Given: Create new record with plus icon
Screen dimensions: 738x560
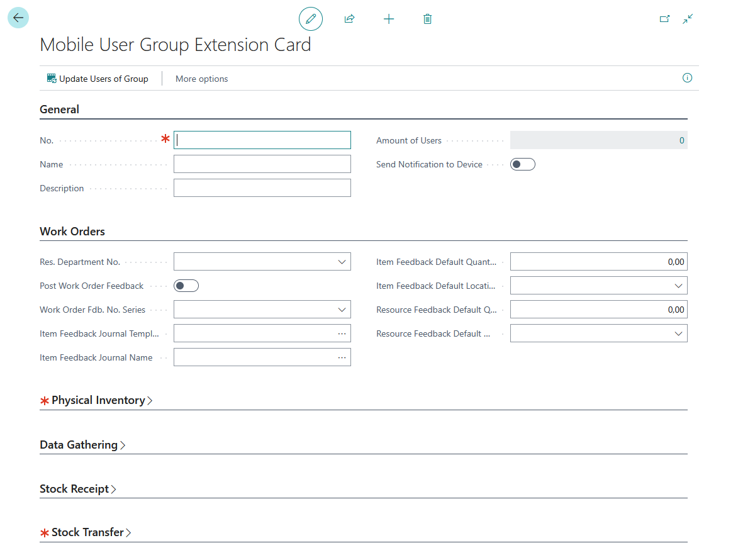Looking at the screenshot, I should click(x=389, y=19).
